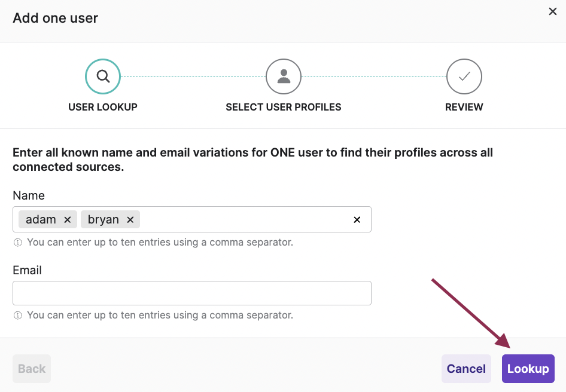Select the "bryan" tag chip text

(104, 220)
